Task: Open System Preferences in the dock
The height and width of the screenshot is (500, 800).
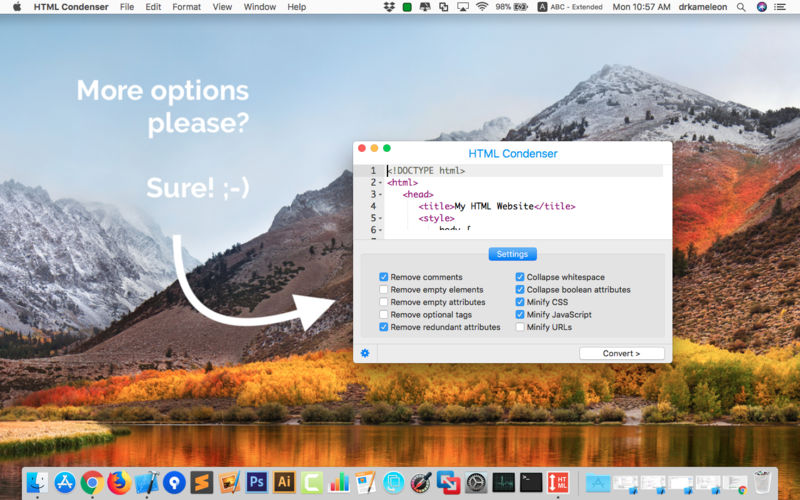Action: [476, 482]
